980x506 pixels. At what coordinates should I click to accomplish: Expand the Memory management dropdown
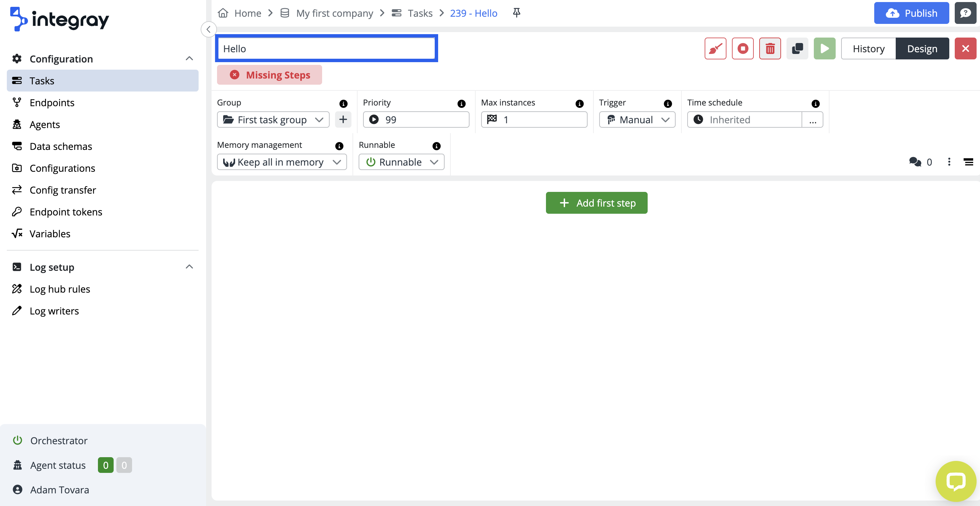point(282,162)
